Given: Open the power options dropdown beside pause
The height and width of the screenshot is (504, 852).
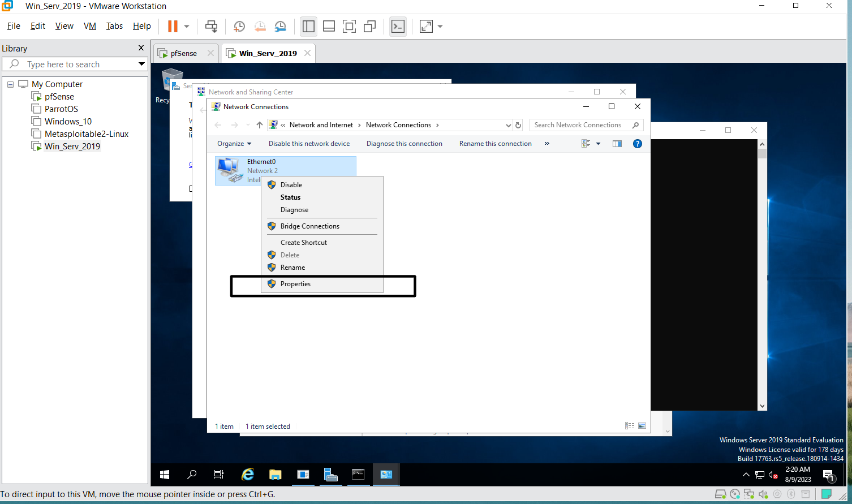Looking at the screenshot, I should 187,26.
